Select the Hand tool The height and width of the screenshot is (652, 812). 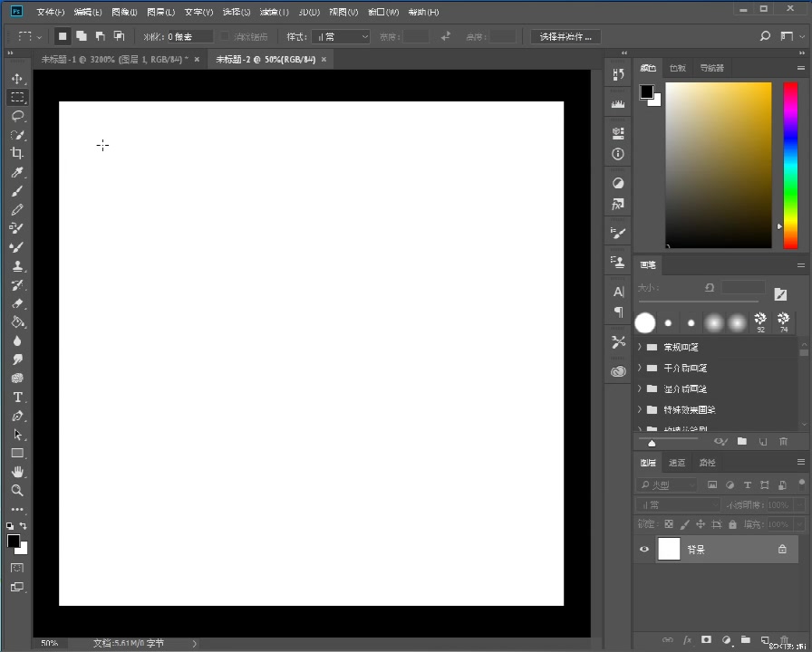click(x=17, y=472)
